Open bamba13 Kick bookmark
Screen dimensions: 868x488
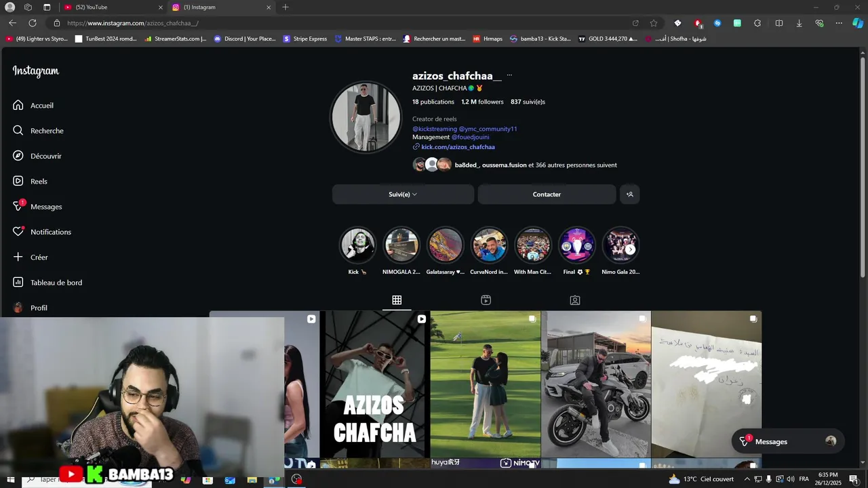(x=540, y=39)
